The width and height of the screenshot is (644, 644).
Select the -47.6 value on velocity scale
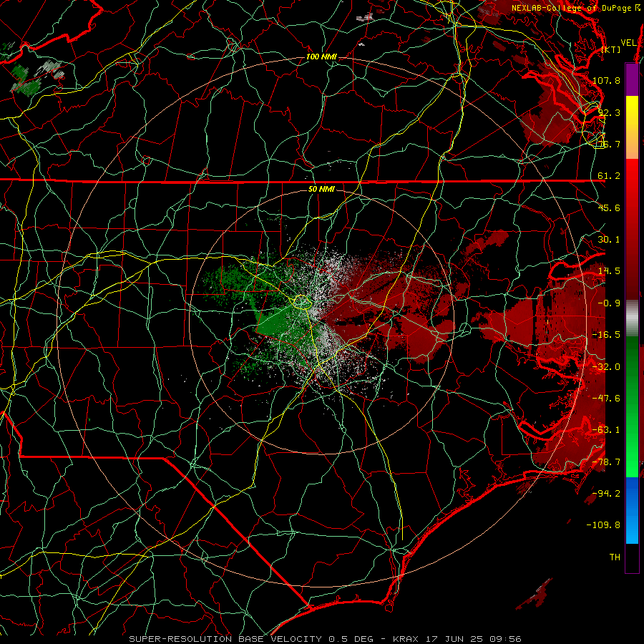(x=606, y=399)
